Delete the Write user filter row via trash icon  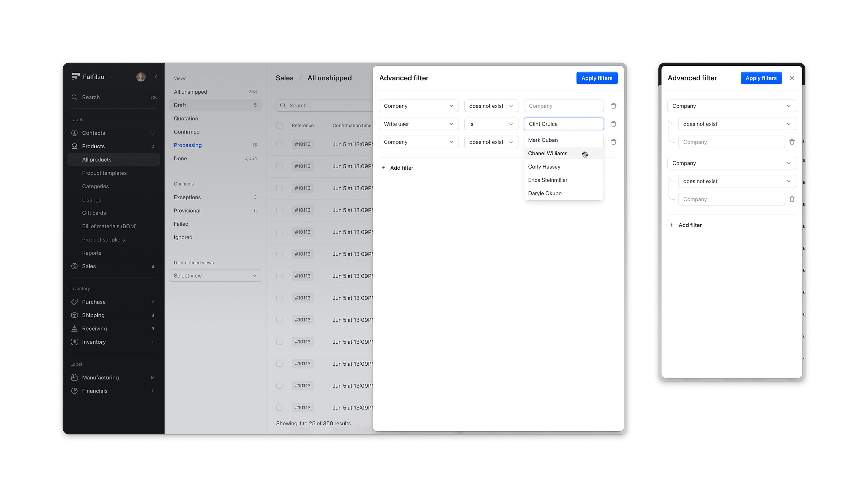pyautogui.click(x=613, y=124)
